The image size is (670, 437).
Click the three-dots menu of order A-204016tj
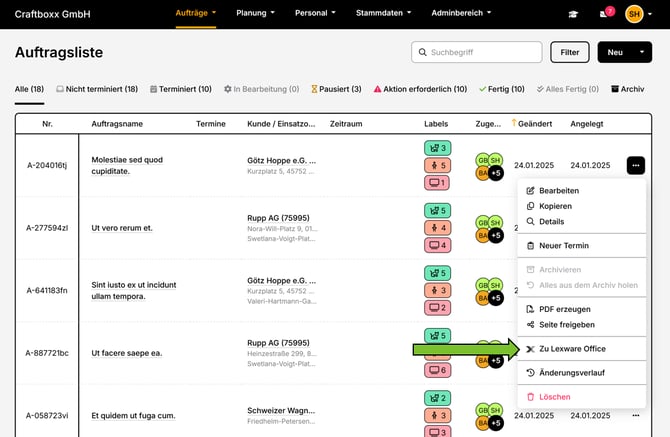click(636, 165)
